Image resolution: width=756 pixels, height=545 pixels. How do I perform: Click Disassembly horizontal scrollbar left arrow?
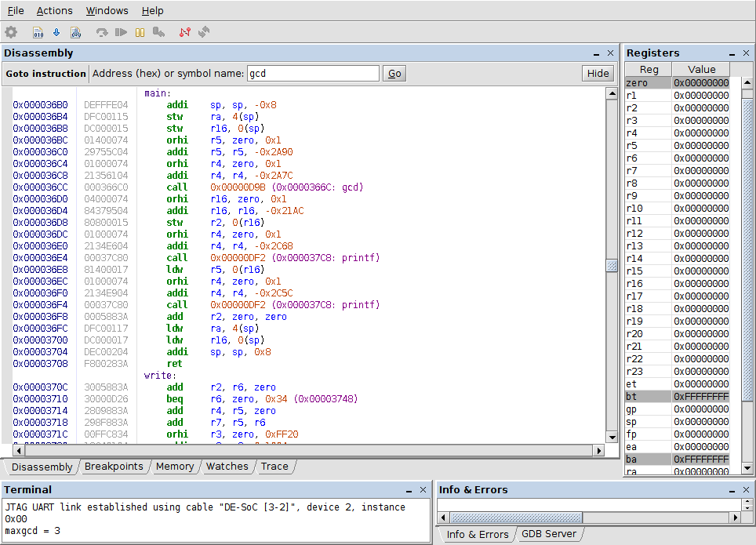(x=19, y=450)
